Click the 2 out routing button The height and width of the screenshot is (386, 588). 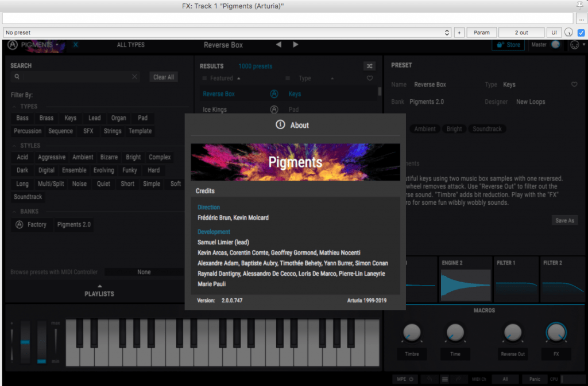[521, 33]
